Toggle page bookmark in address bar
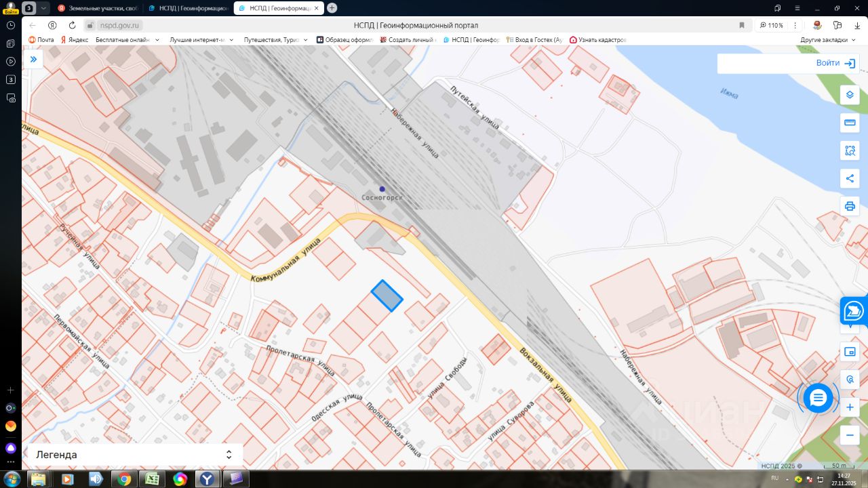868x488 pixels. coord(742,25)
